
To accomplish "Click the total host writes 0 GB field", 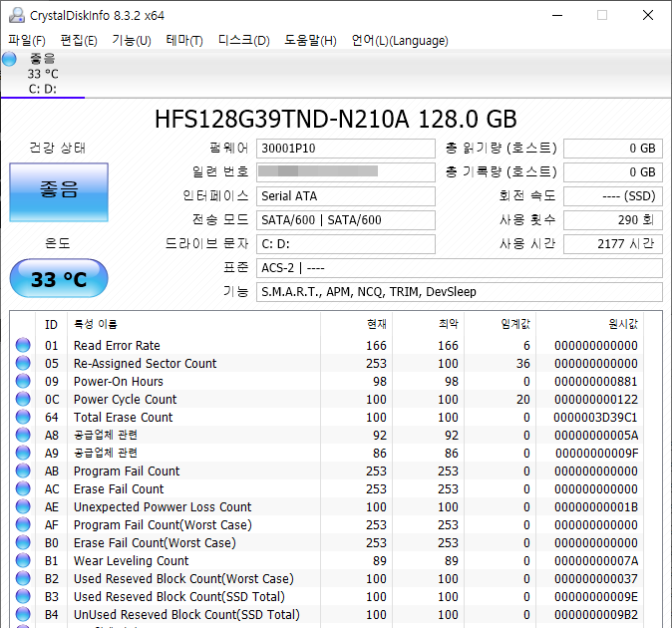I will [x=613, y=172].
